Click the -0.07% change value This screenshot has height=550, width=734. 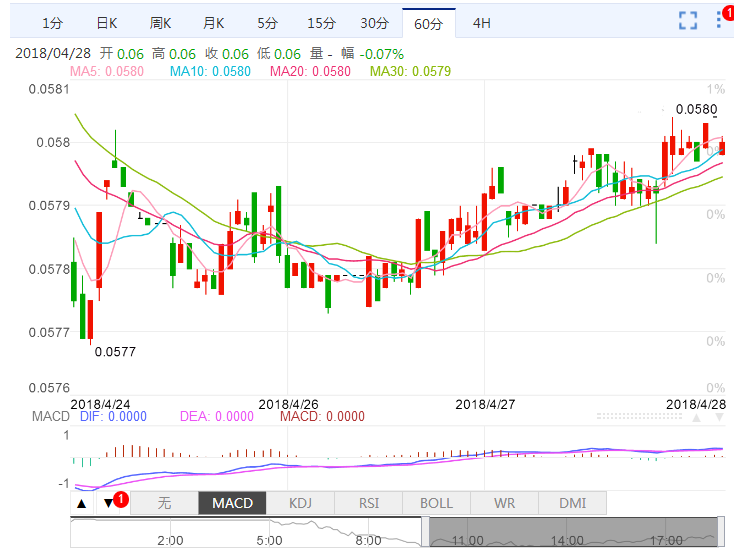382,54
